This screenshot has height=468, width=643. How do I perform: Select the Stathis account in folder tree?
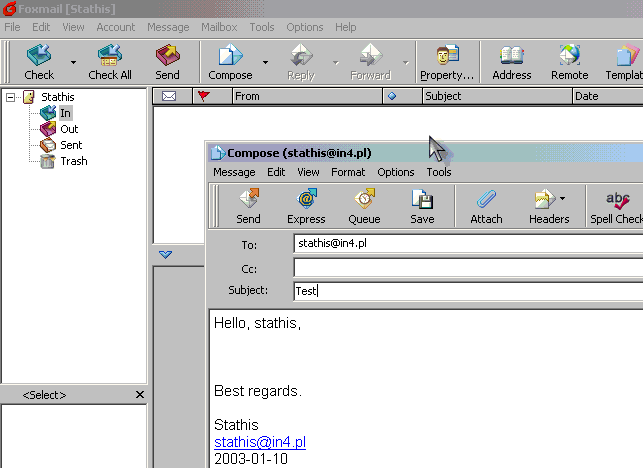click(57, 97)
